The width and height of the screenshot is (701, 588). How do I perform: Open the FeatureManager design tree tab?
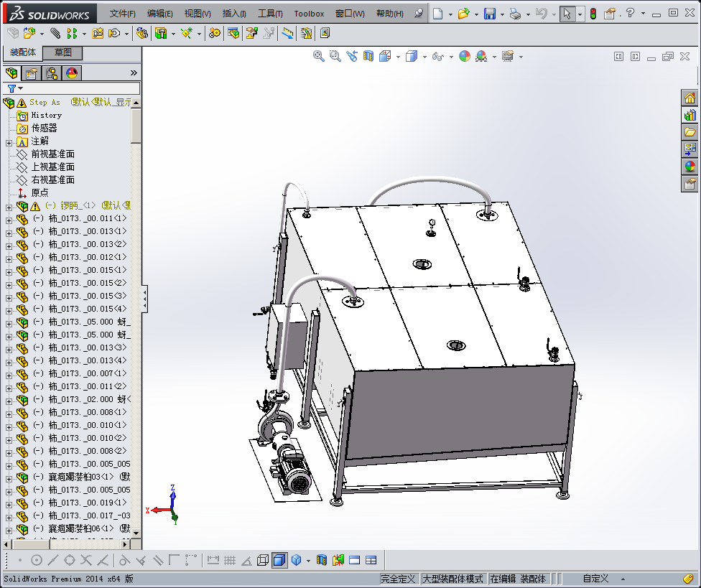coord(11,73)
